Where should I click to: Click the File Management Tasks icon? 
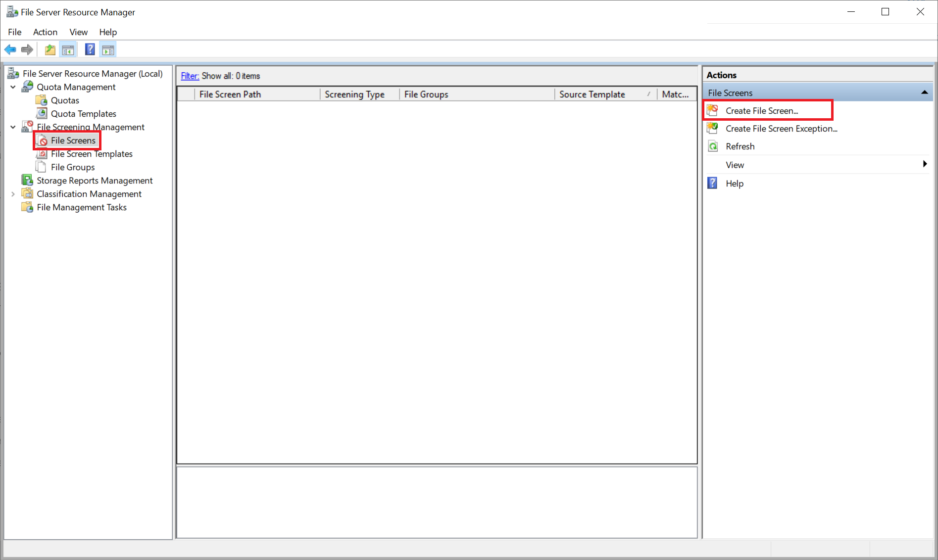click(27, 207)
